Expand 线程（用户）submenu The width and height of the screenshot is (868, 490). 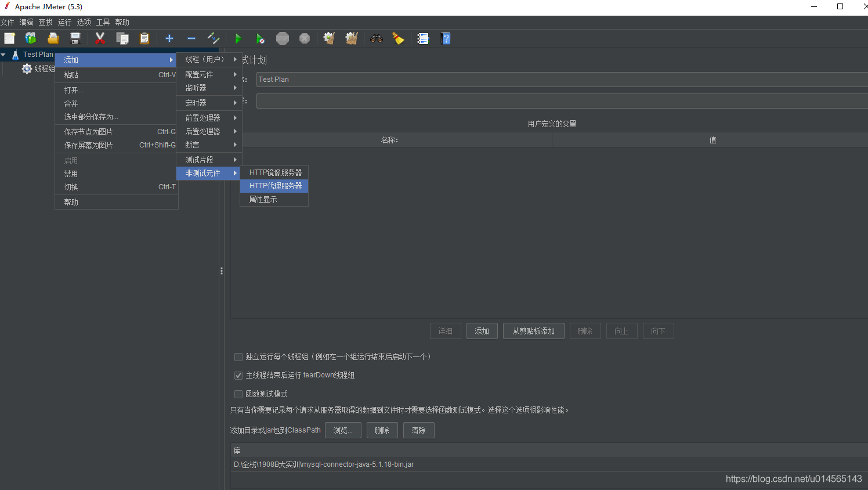click(209, 59)
